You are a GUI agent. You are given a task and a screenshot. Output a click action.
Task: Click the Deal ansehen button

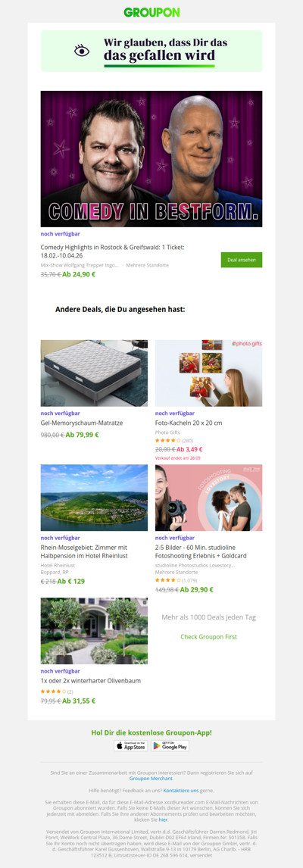click(x=242, y=260)
